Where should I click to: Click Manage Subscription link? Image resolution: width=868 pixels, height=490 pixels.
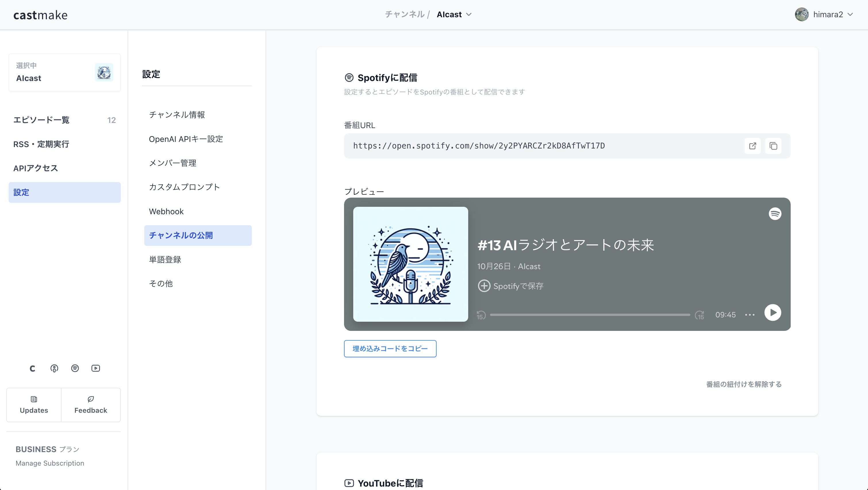coord(50,463)
